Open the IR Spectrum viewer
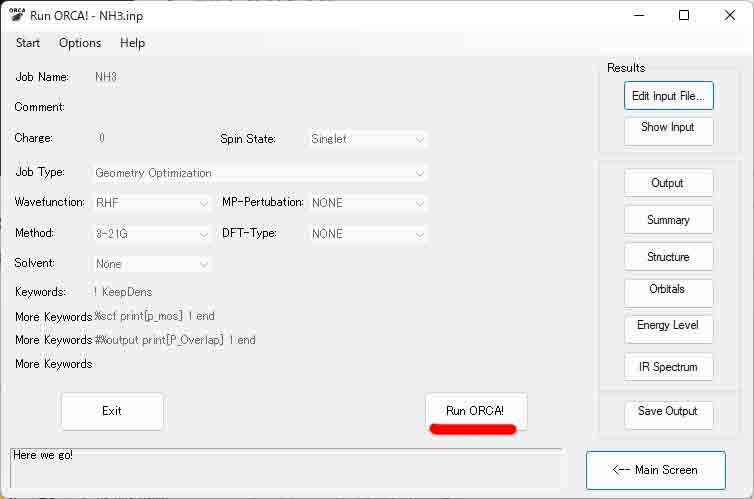This screenshot has width=754, height=499. pyautogui.click(x=668, y=367)
